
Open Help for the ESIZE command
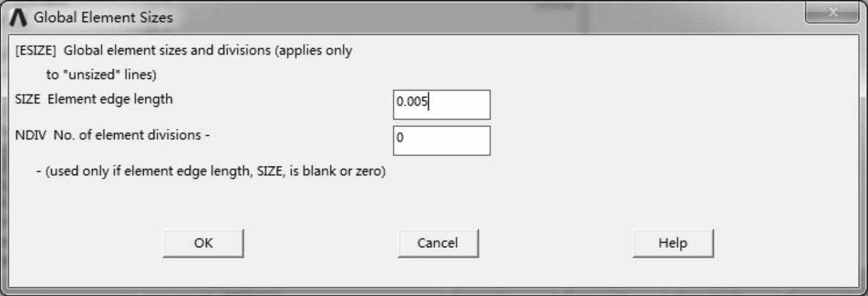click(x=673, y=243)
